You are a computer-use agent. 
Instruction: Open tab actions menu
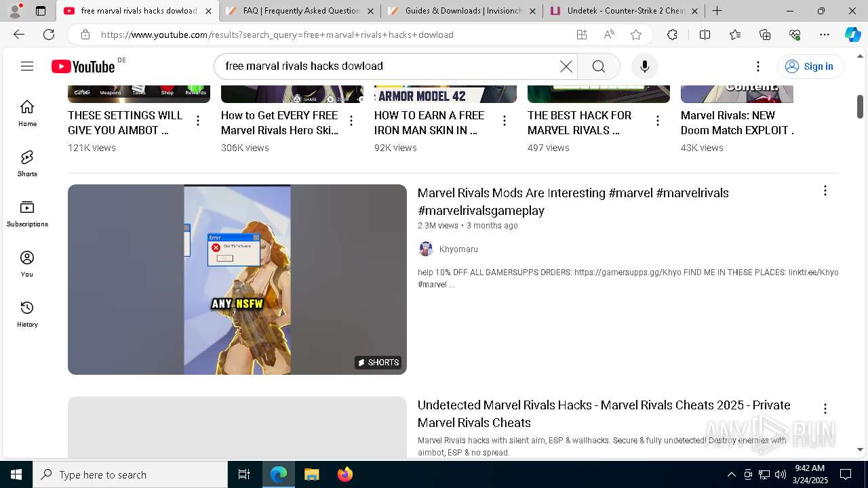pyautogui.click(x=41, y=11)
